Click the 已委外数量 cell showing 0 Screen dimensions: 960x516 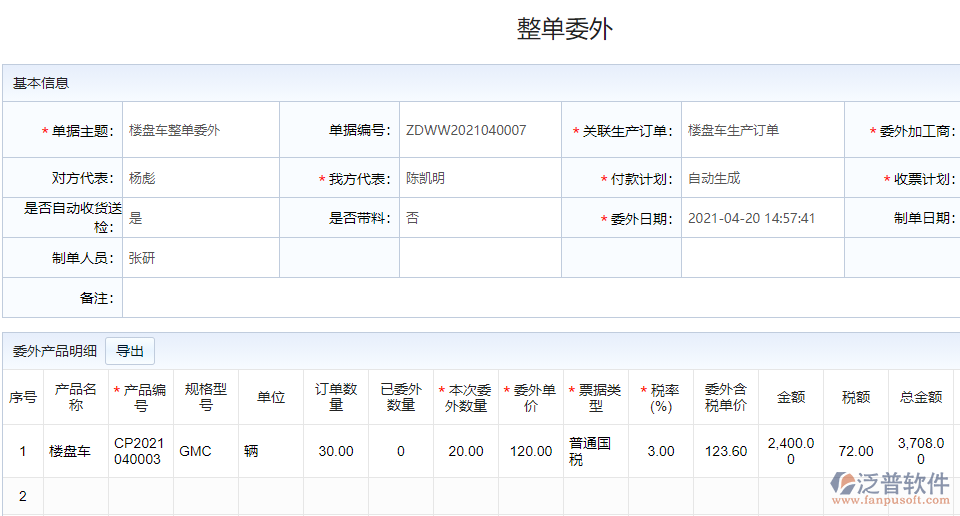[401, 451]
